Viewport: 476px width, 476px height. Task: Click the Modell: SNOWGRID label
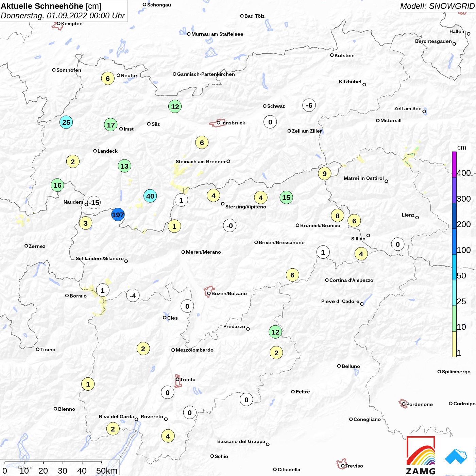point(437,6)
